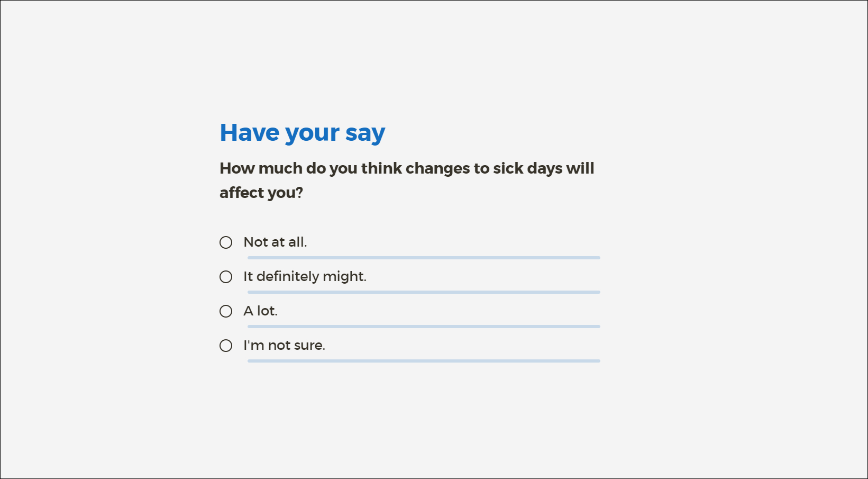This screenshot has height=479, width=868.
Task: Click the "It definitely might." answer label
Action: (x=305, y=277)
